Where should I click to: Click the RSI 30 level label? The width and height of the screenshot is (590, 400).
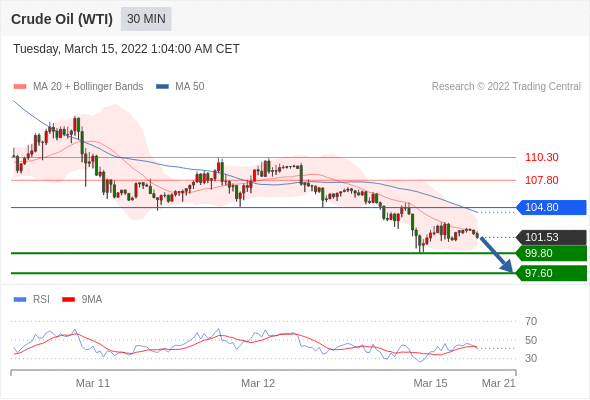point(531,358)
